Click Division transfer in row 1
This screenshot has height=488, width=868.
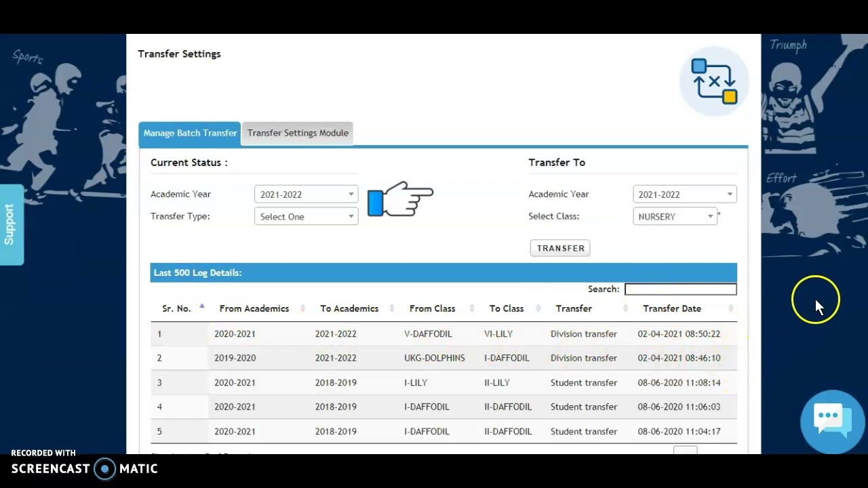(x=584, y=334)
